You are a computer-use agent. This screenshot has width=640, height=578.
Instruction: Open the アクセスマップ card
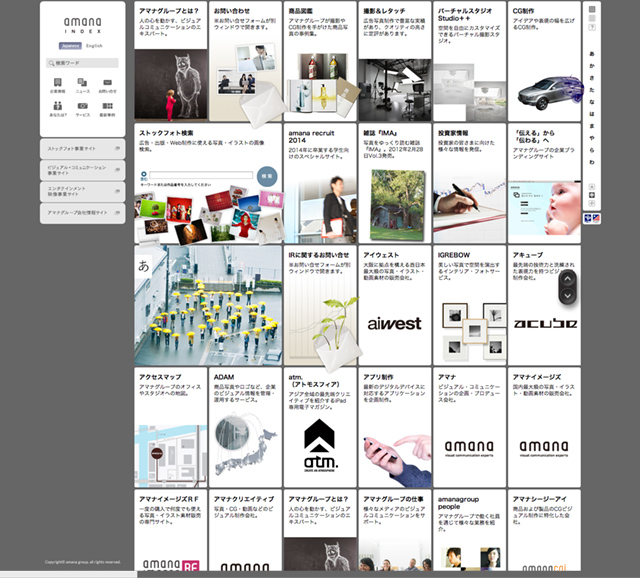click(171, 427)
